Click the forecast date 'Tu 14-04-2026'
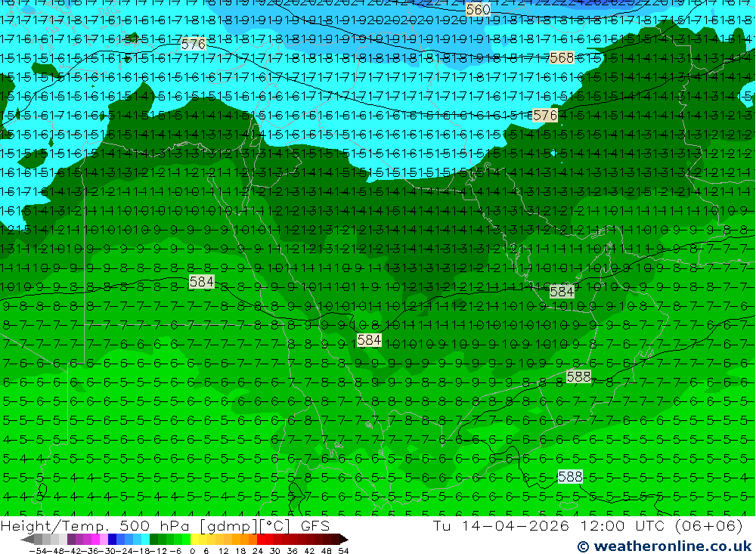The width and height of the screenshot is (756, 554). pyautogui.click(x=501, y=525)
